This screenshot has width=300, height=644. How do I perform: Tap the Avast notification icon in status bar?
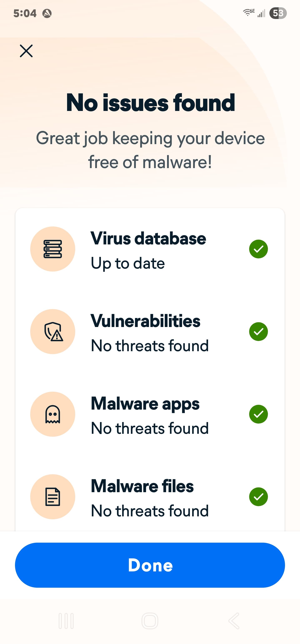[x=47, y=13]
